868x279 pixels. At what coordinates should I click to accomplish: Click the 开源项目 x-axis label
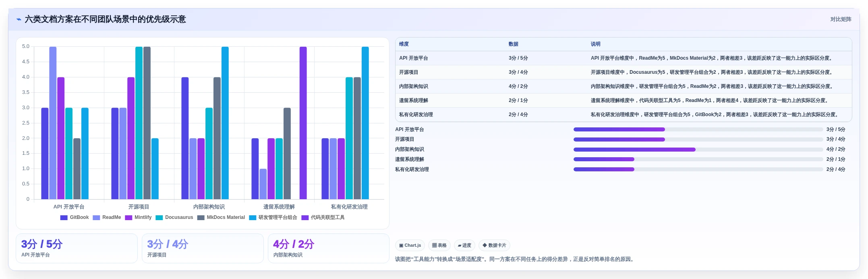139,207
